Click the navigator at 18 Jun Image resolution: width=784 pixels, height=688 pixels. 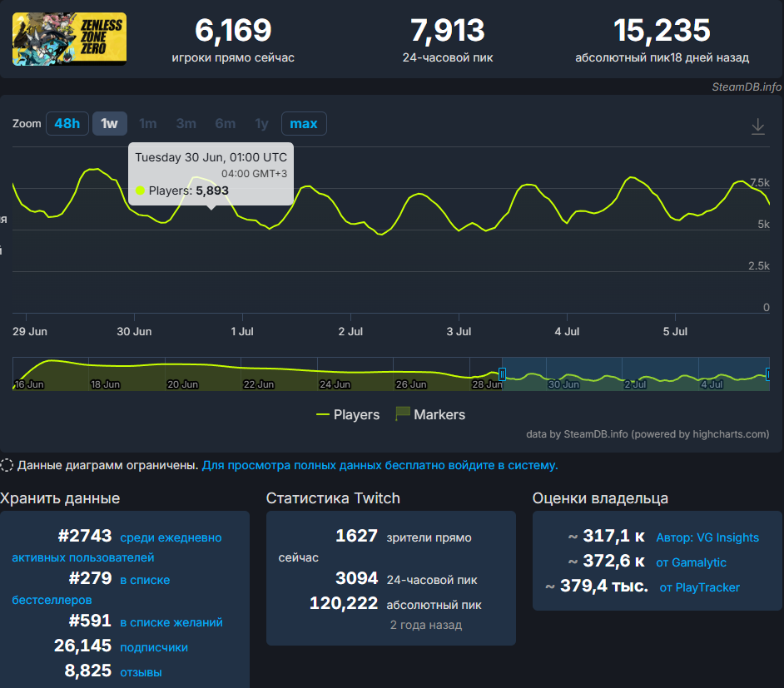coord(105,384)
